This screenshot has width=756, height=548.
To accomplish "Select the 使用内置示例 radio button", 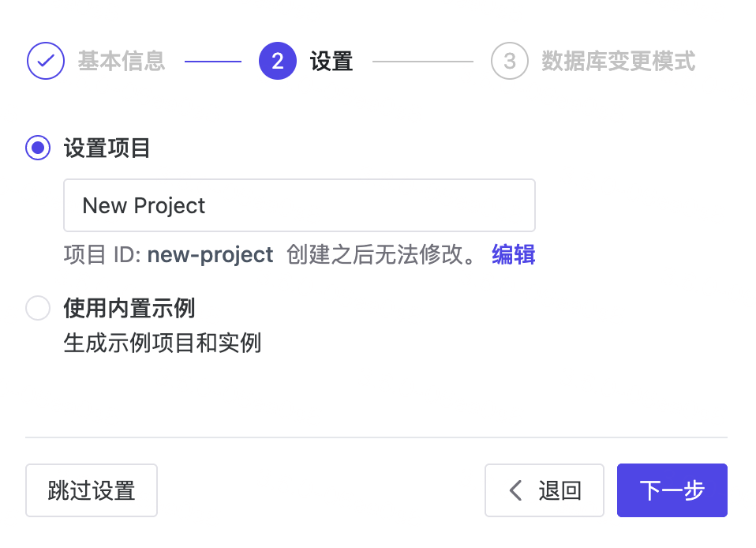I will click(38, 308).
